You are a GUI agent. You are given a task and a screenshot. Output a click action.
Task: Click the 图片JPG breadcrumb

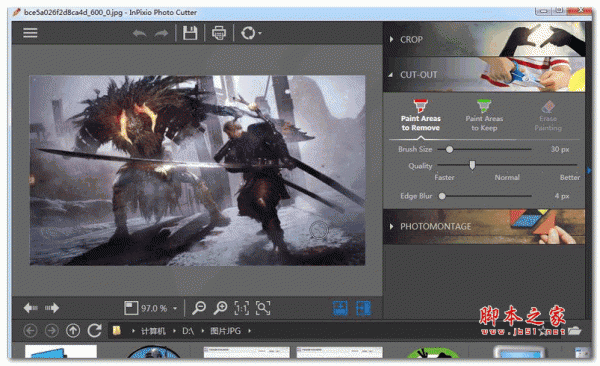225,331
